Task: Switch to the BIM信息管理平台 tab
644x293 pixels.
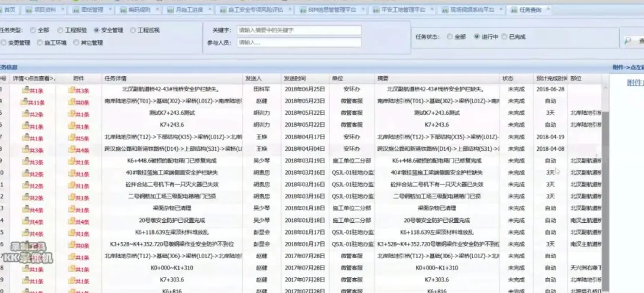Action: pyautogui.click(x=332, y=9)
